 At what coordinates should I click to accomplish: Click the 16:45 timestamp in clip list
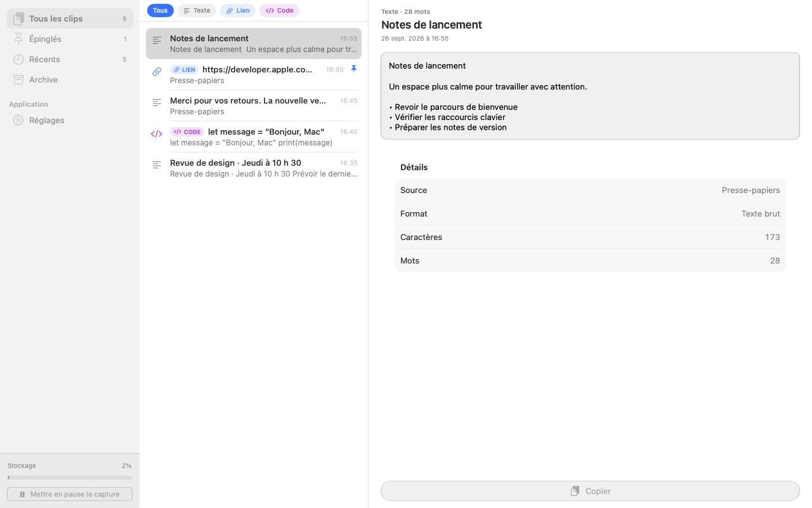(x=348, y=100)
